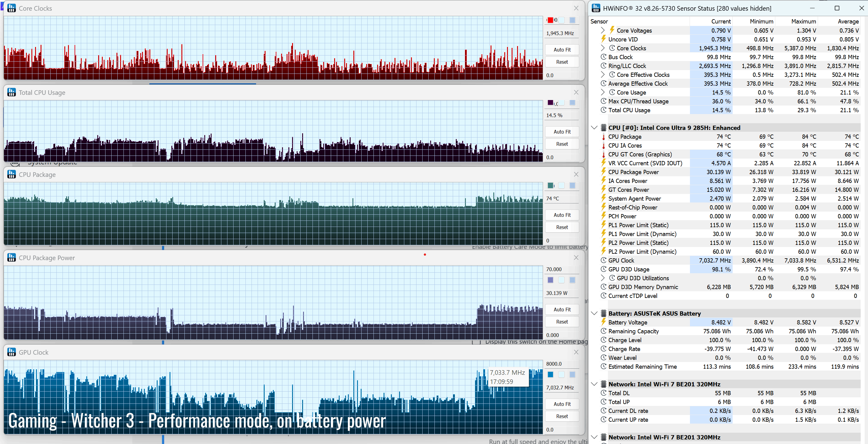The image size is (868, 444).
Task: Click the HWiNFO icon in Sensor Status title bar
Action: pos(596,8)
